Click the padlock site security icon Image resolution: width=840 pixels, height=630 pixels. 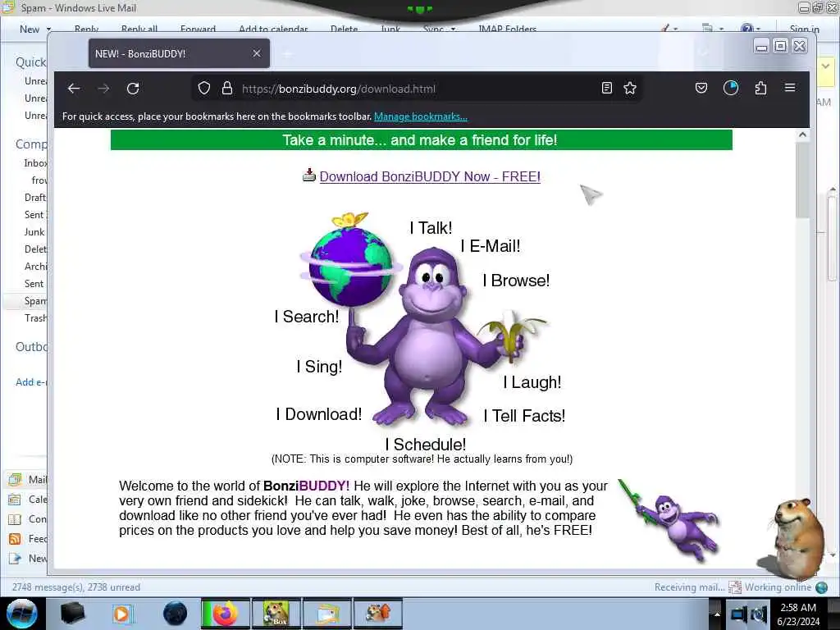(227, 89)
